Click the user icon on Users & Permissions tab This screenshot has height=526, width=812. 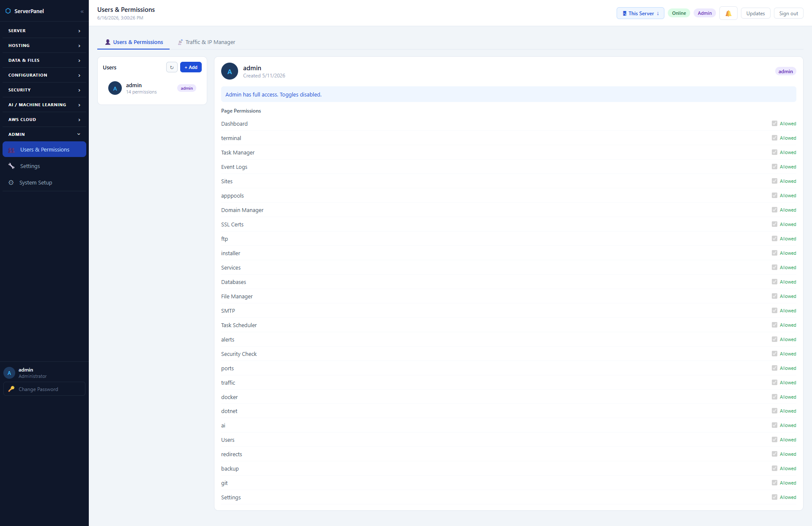coord(108,42)
